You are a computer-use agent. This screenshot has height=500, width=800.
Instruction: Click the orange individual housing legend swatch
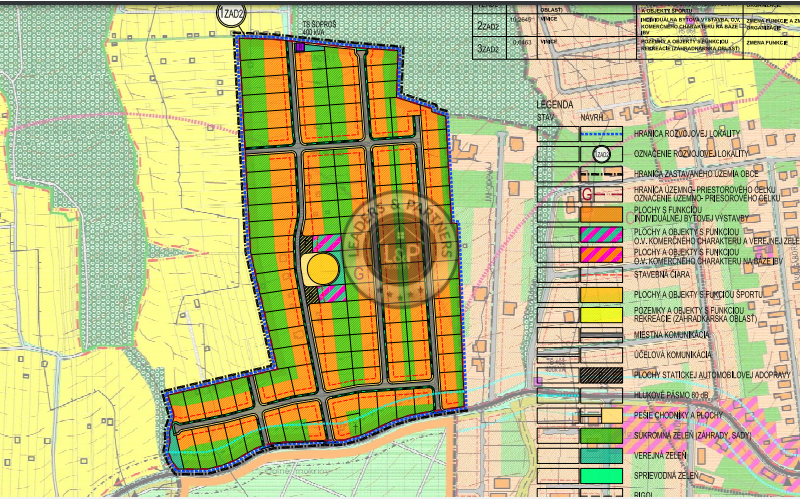pos(600,213)
